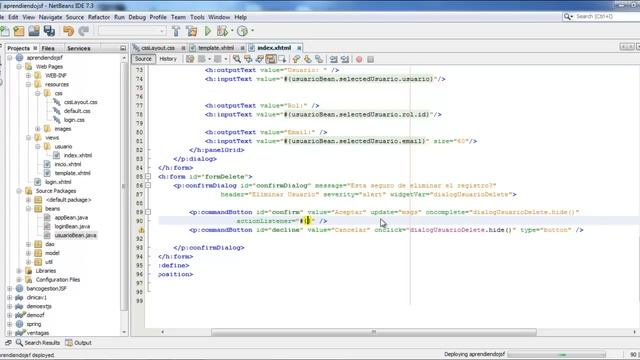The height and width of the screenshot is (360, 640).
Task: Switch to the Files tab
Action: pos(48,48)
